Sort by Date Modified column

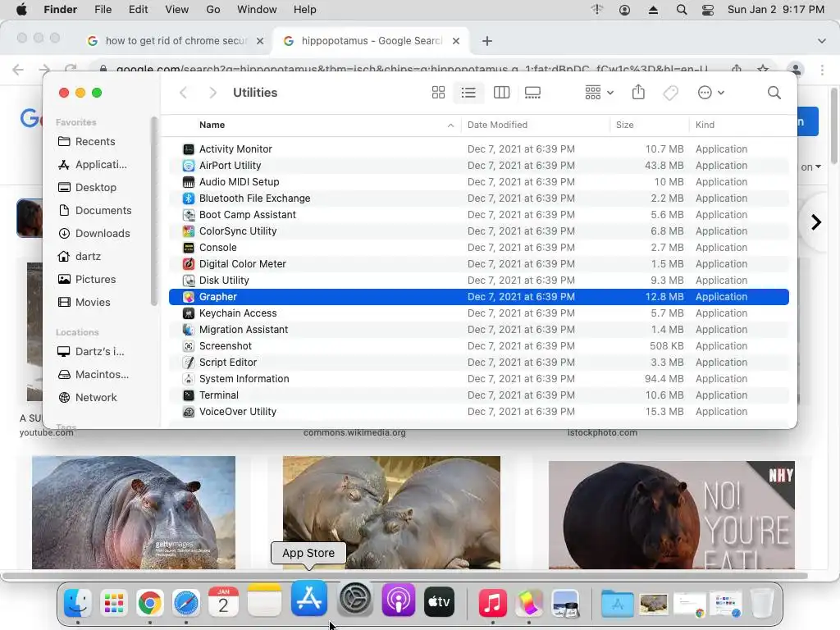(497, 125)
